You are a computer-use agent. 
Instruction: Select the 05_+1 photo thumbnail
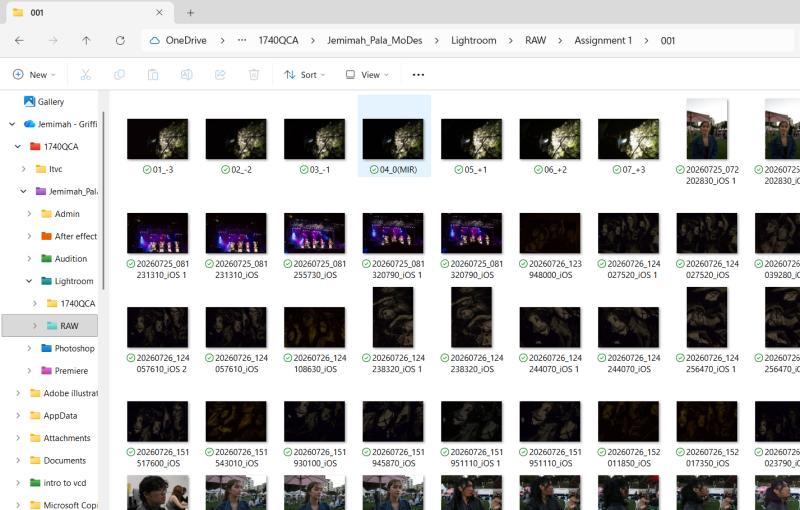pyautogui.click(x=472, y=139)
